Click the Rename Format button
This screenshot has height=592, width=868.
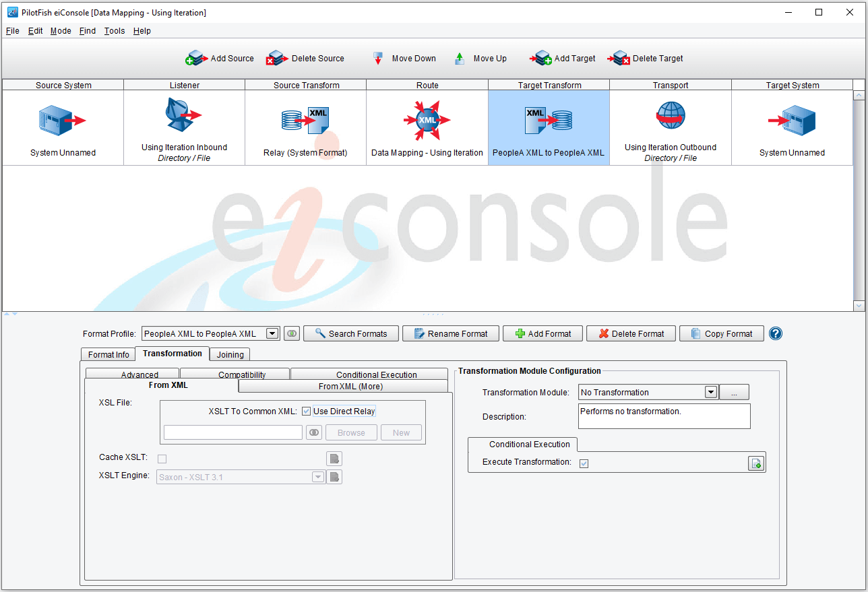click(451, 333)
